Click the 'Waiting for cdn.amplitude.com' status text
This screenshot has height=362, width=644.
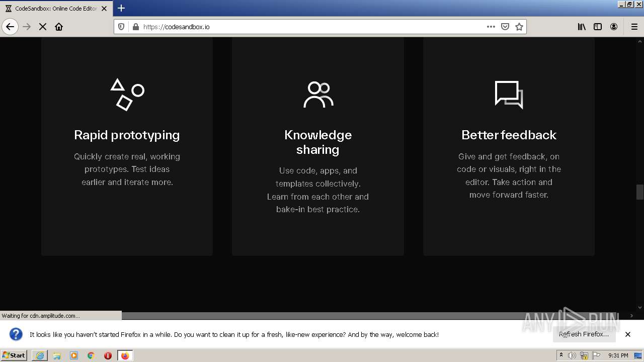41,316
